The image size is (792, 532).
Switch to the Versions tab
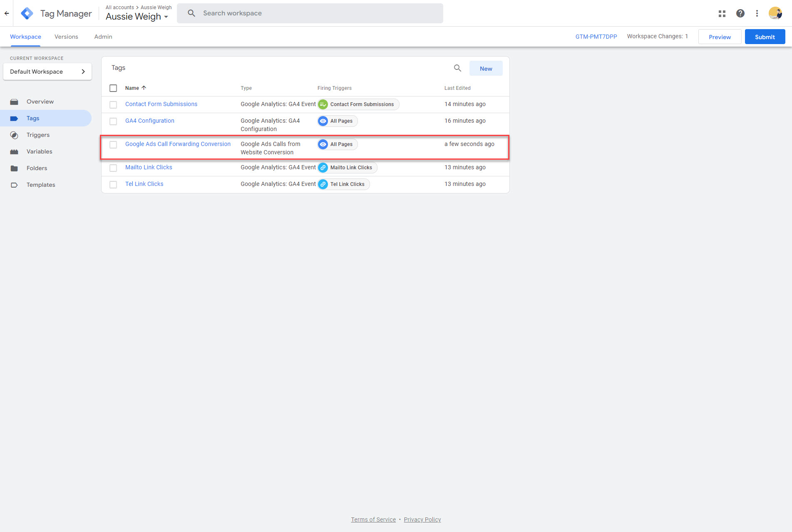click(66, 37)
